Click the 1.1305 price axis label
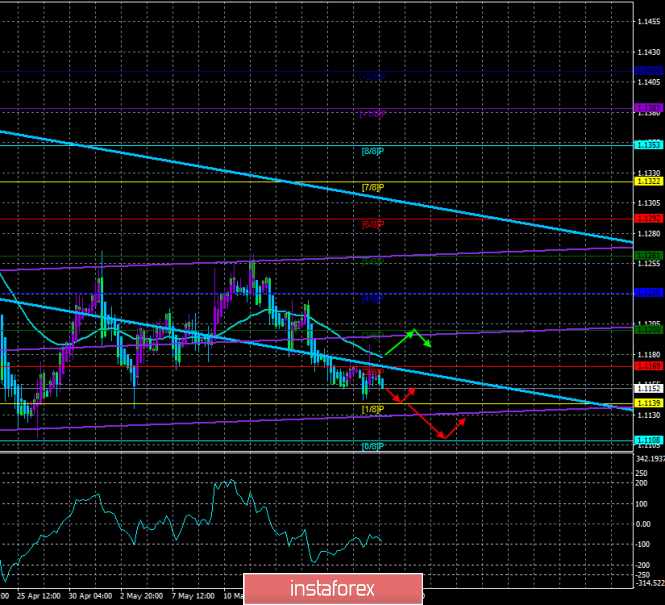This screenshot has width=665, height=605. click(649, 204)
